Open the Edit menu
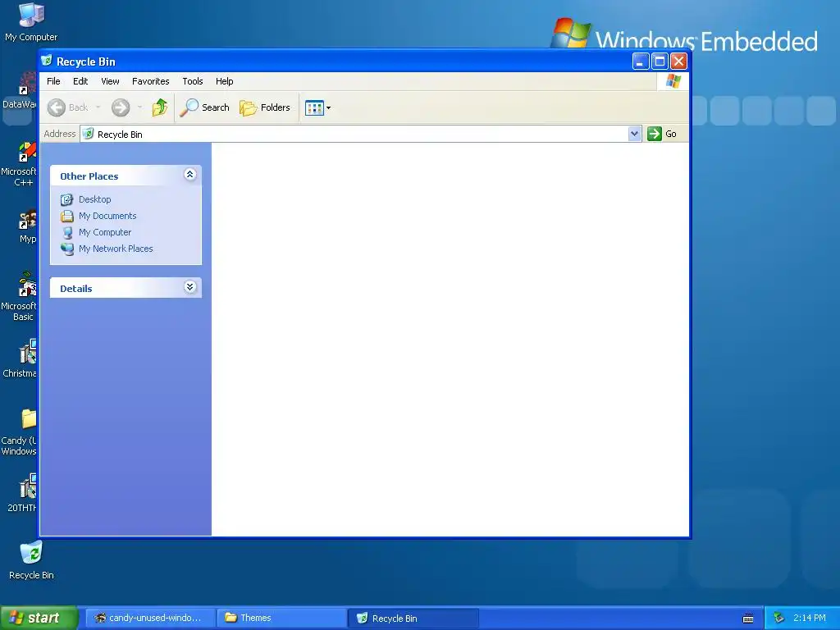The width and height of the screenshot is (840, 630). point(80,81)
